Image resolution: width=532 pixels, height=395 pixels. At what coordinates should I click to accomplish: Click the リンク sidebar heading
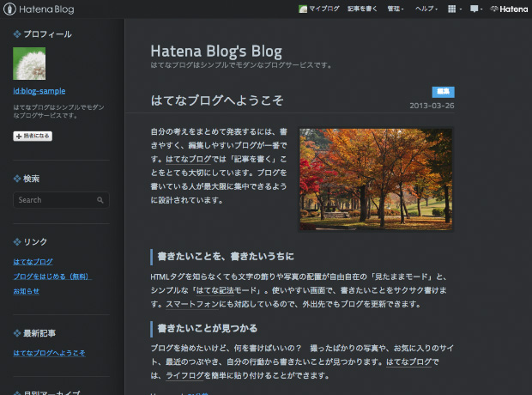pyautogui.click(x=35, y=242)
